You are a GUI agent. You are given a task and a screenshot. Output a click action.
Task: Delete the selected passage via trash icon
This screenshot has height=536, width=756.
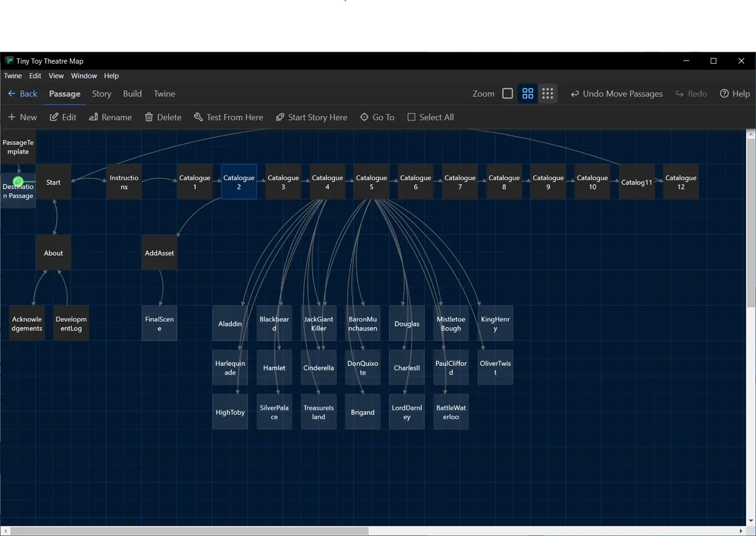coord(149,117)
